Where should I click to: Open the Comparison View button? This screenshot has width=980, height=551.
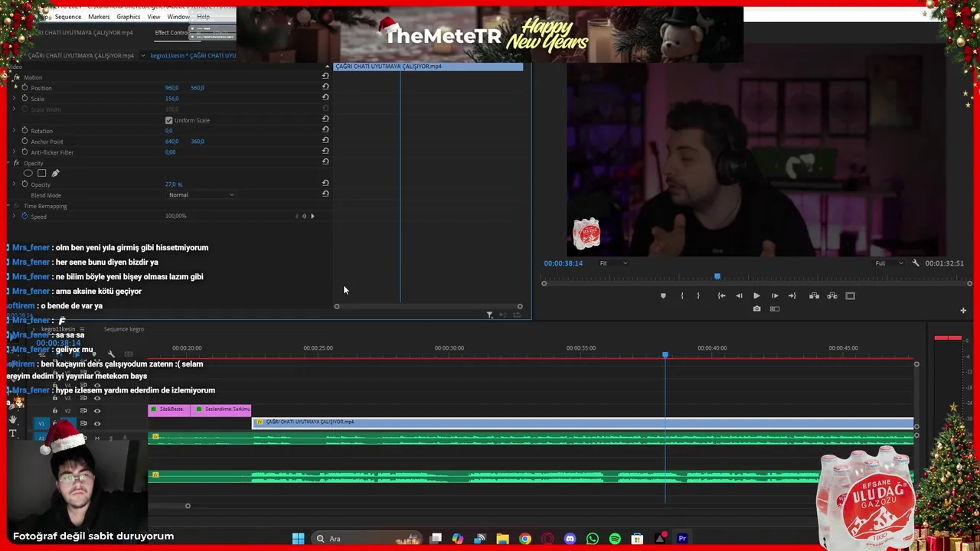click(774, 309)
